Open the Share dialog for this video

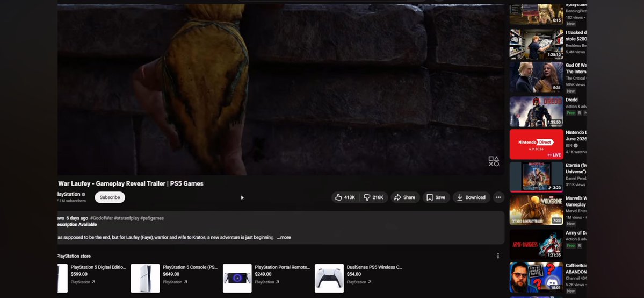click(405, 197)
